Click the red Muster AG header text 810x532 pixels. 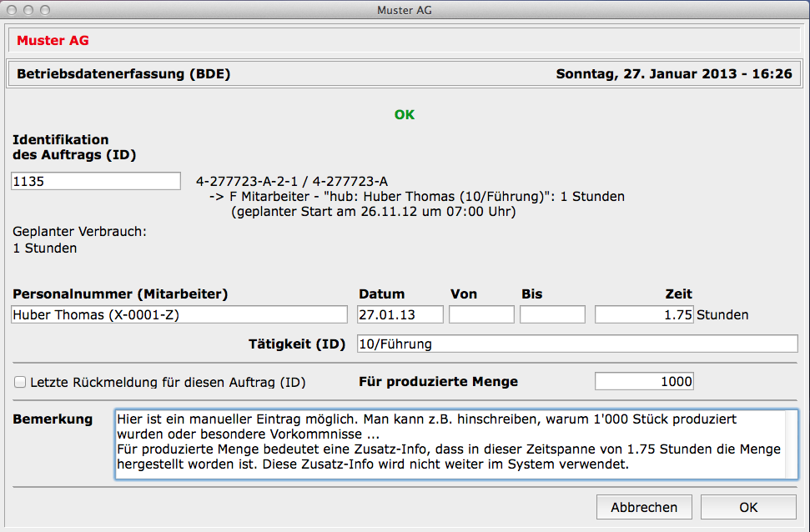coord(53,41)
